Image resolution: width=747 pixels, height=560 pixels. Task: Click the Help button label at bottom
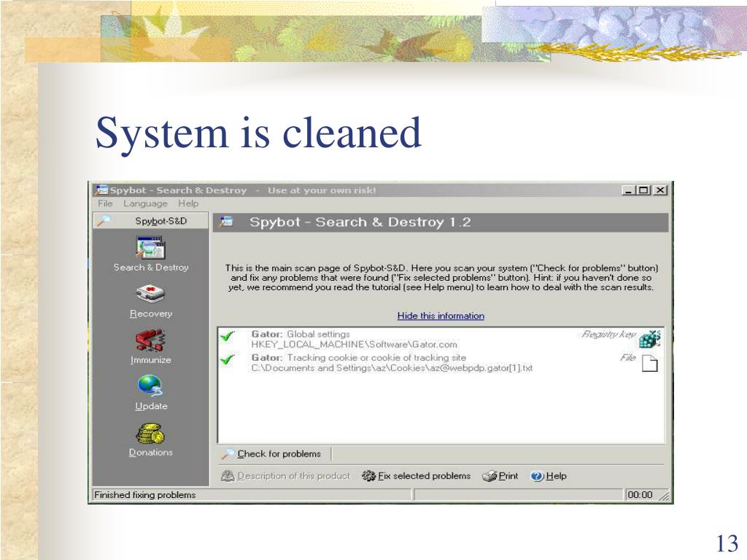pyautogui.click(x=556, y=475)
